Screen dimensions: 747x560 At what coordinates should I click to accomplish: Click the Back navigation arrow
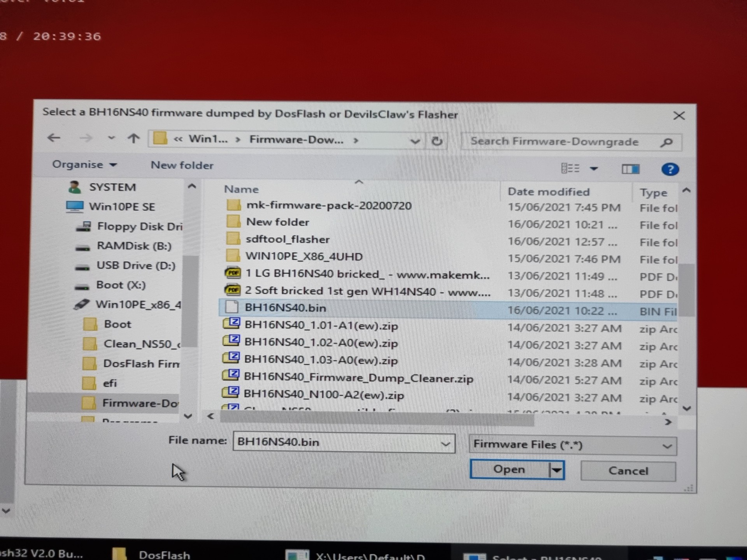pyautogui.click(x=54, y=138)
